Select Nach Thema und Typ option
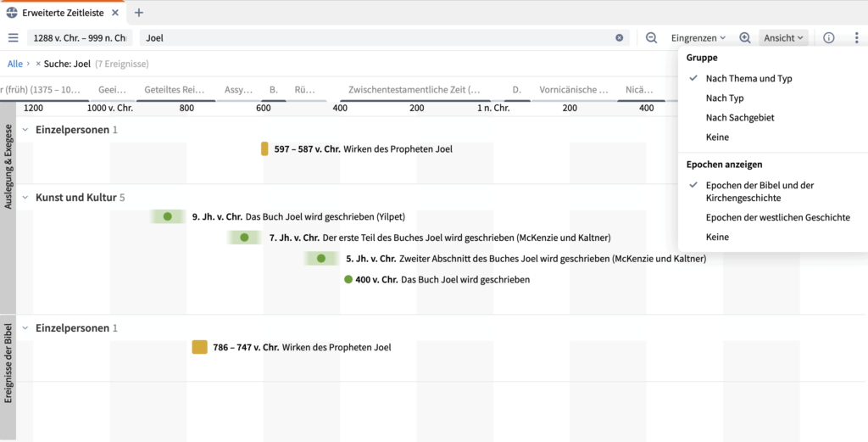The image size is (868, 442). pyautogui.click(x=748, y=79)
